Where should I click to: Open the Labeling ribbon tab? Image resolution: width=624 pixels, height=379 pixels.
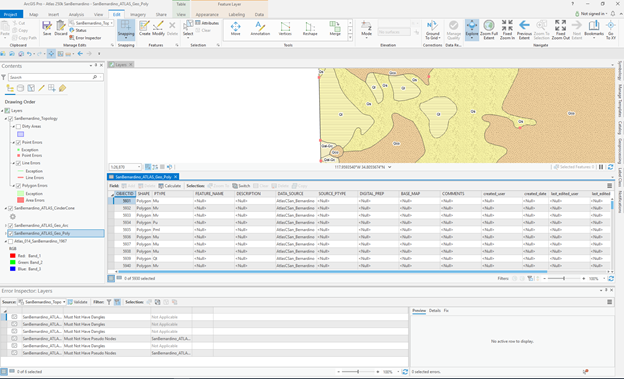(236, 14)
